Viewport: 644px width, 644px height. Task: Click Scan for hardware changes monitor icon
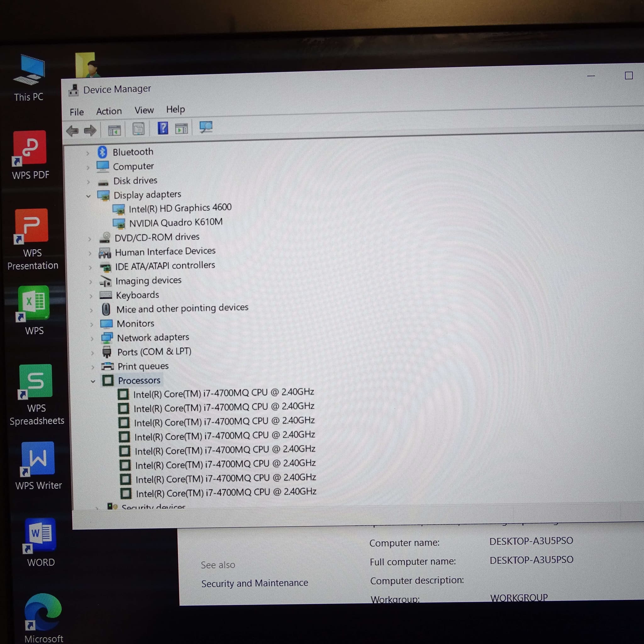206,127
